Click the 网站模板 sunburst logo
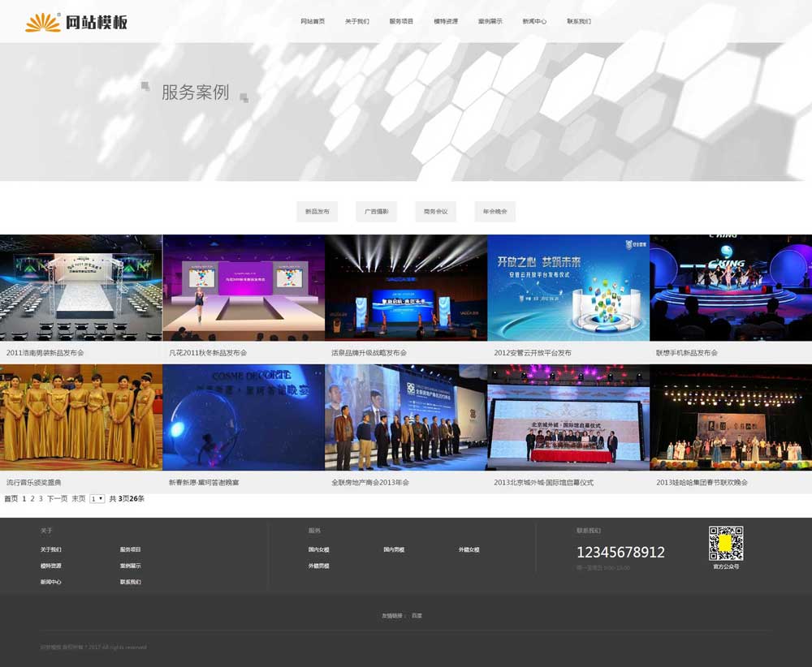812x667 pixels. coord(76,22)
